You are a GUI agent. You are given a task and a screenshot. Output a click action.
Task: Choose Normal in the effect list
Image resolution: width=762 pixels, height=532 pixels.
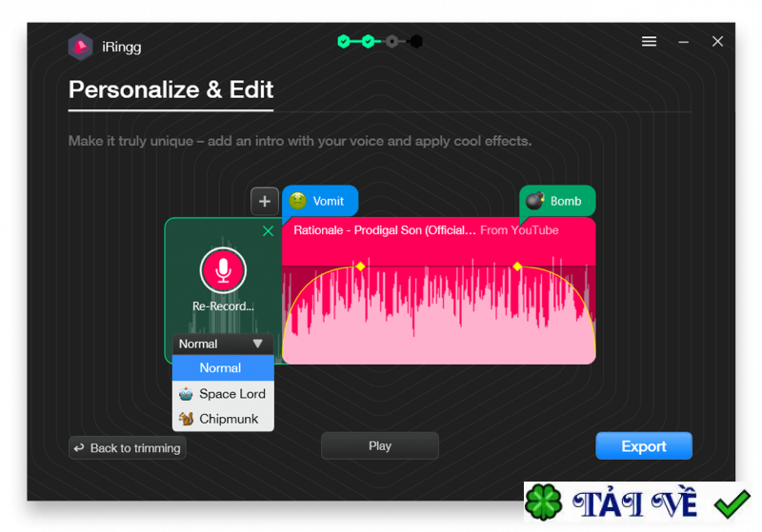pyautogui.click(x=223, y=368)
